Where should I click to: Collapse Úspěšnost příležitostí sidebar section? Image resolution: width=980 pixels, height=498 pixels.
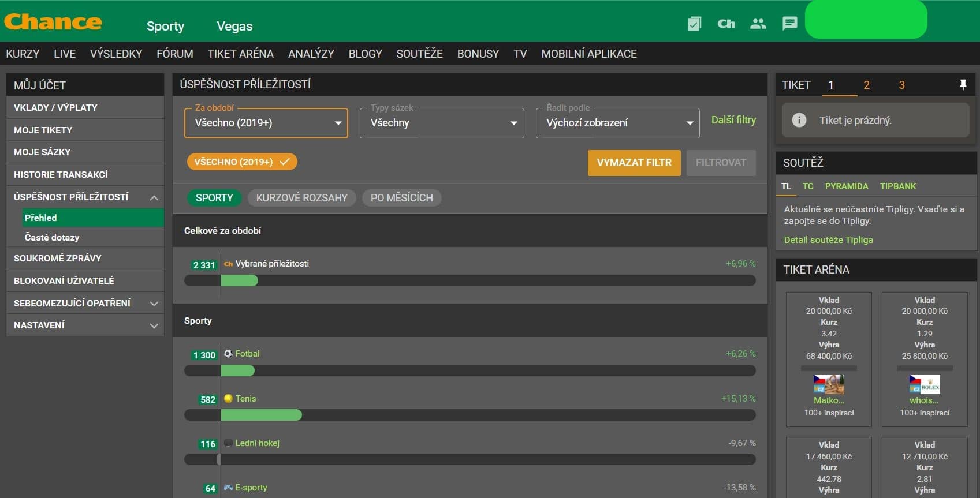tap(154, 197)
